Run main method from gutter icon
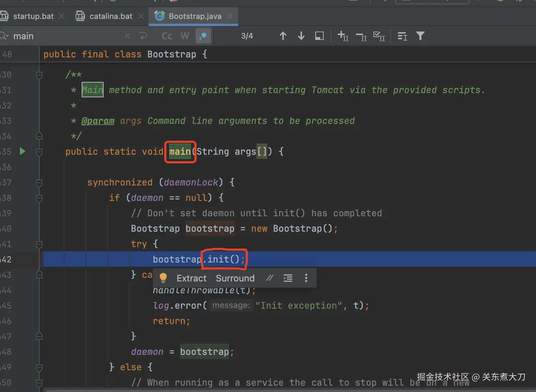Viewport: 536px width, 392px height. click(x=22, y=151)
